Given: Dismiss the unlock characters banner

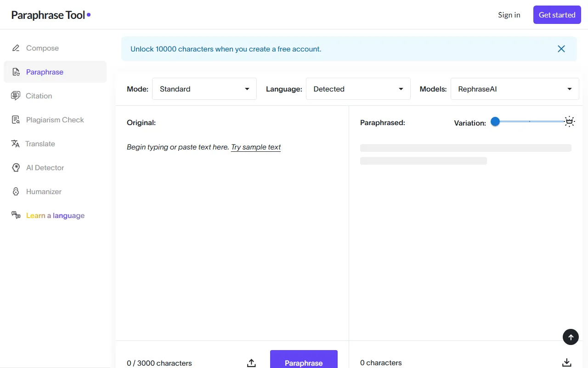Looking at the screenshot, I should [x=561, y=48].
